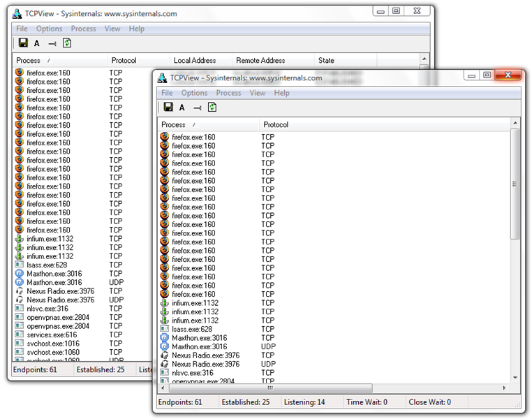Image resolution: width=532 pixels, height=419 pixels.
Task: Click the Refresh icon in front window toolbar
Action: [x=212, y=108]
